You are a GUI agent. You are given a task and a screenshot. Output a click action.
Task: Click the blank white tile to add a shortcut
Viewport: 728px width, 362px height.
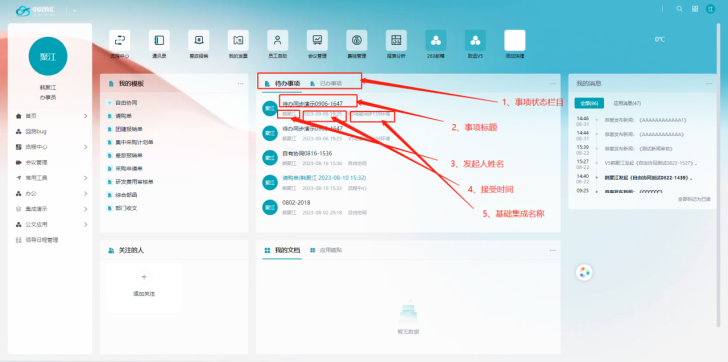pyautogui.click(x=514, y=40)
